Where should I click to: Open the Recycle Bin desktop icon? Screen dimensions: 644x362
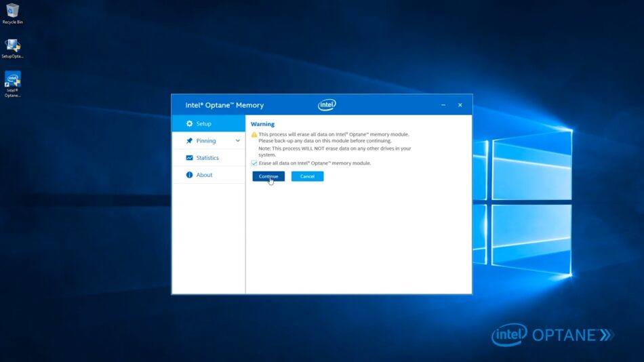coord(12,14)
